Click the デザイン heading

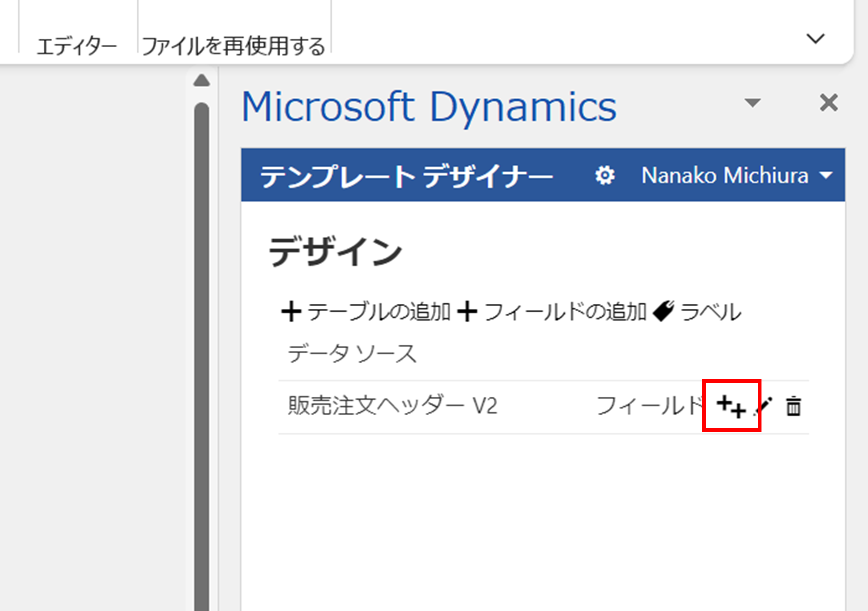[335, 251]
